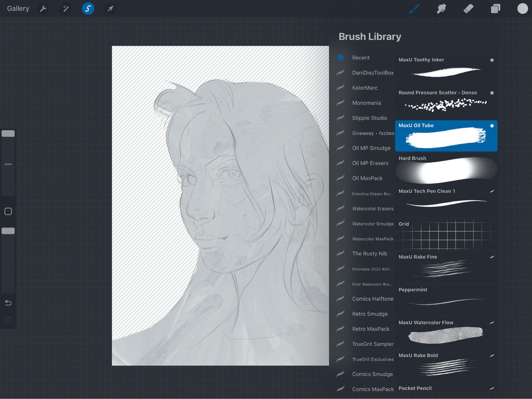Open the TrueGrit Sampler brush set

point(373,344)
